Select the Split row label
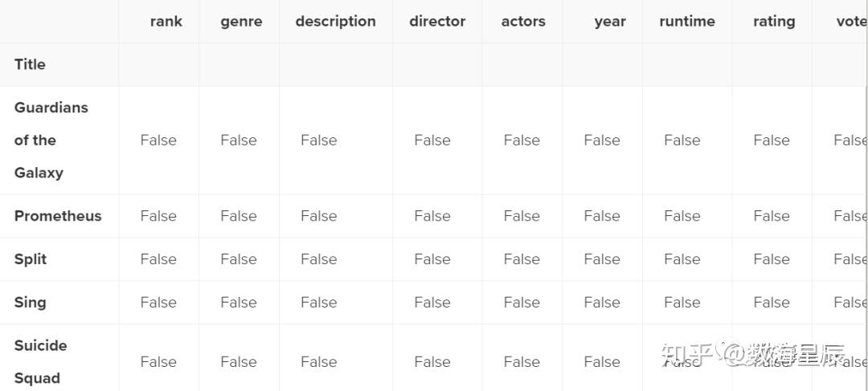Screen dimensions: 868x391 point(31,259)
